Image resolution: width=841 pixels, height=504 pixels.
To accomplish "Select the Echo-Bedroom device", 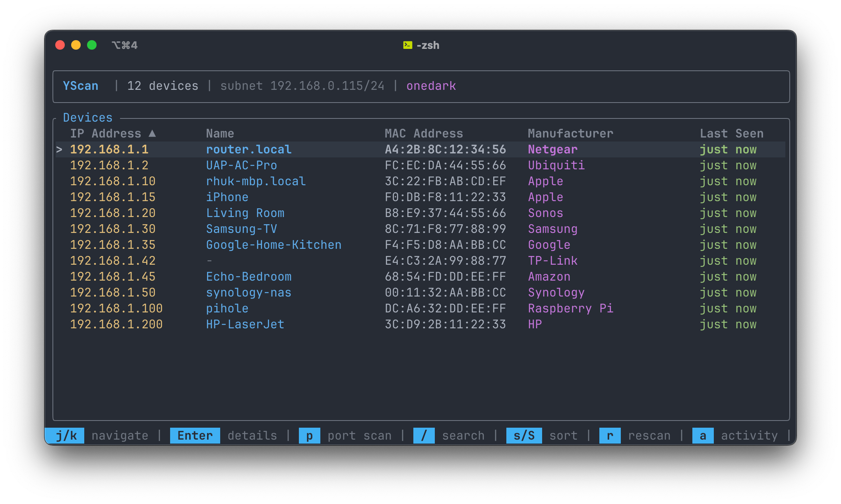I will pos(249,277).
